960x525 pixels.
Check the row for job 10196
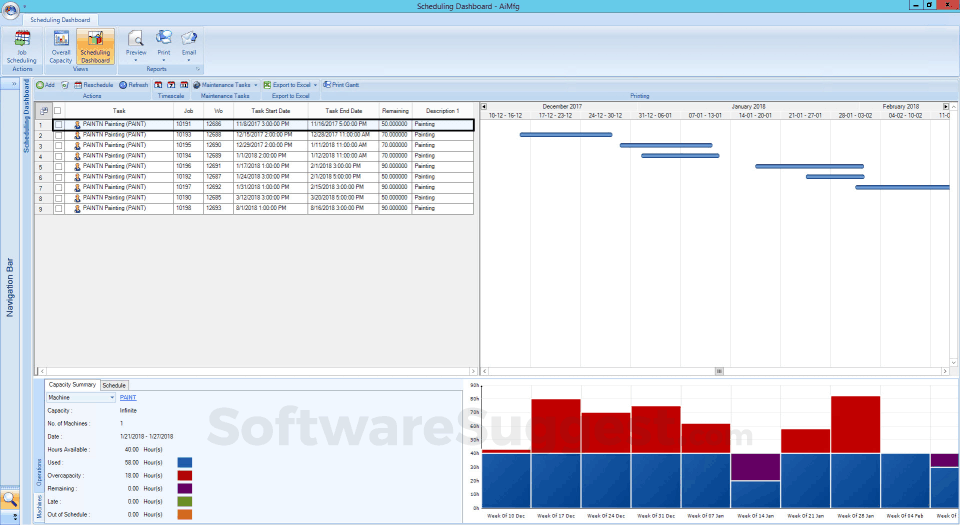point(58,167)
